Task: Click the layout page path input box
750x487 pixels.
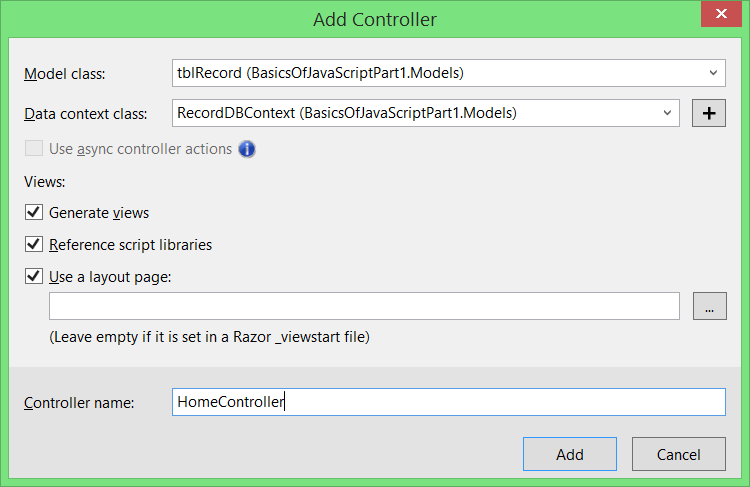Action: pos(364,306)
